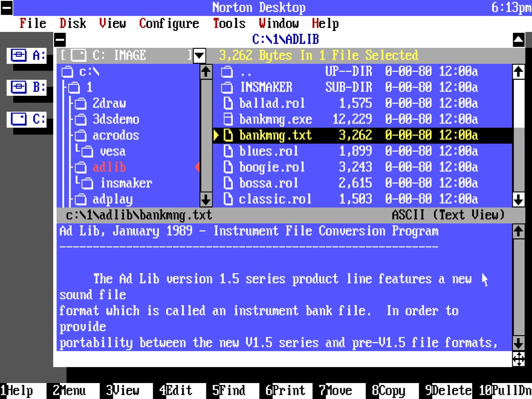Image resolution: width=532 pixels, height=399 pixels.
Task: Open the Help menu
Action: point(325,23)
